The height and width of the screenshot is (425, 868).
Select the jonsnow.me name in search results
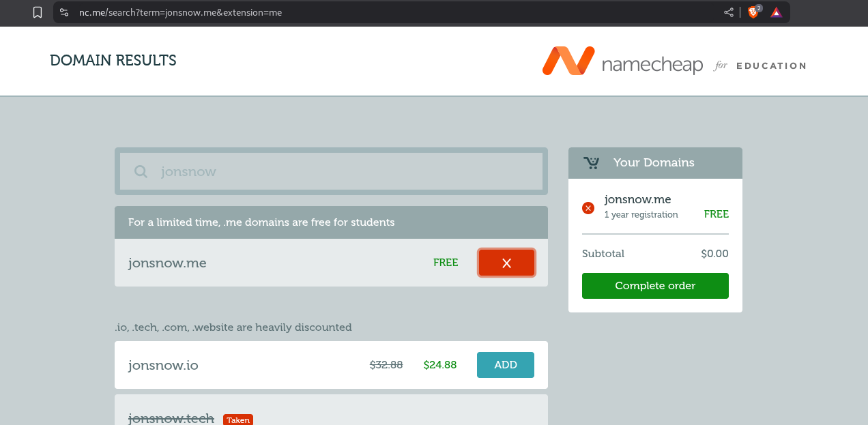[x=167, y=263]
